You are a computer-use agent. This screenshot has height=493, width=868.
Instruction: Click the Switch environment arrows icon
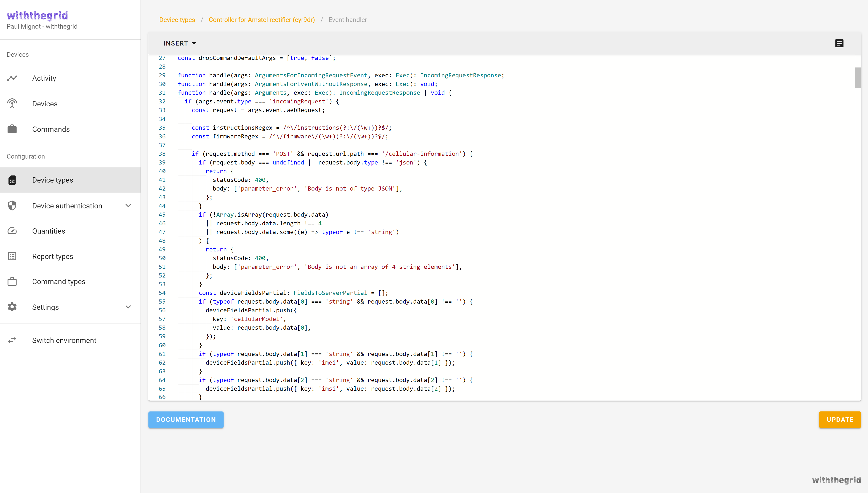pyautogui.click(x=12, y=340)
